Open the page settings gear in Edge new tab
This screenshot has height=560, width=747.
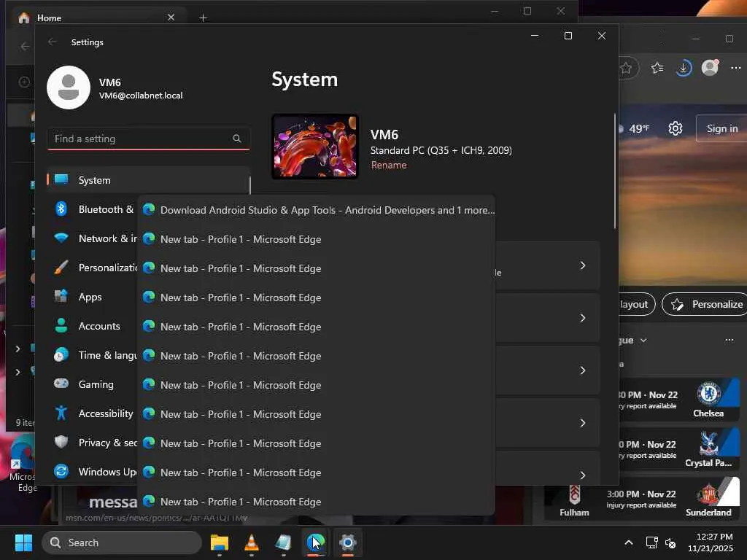tap(675, 128)
